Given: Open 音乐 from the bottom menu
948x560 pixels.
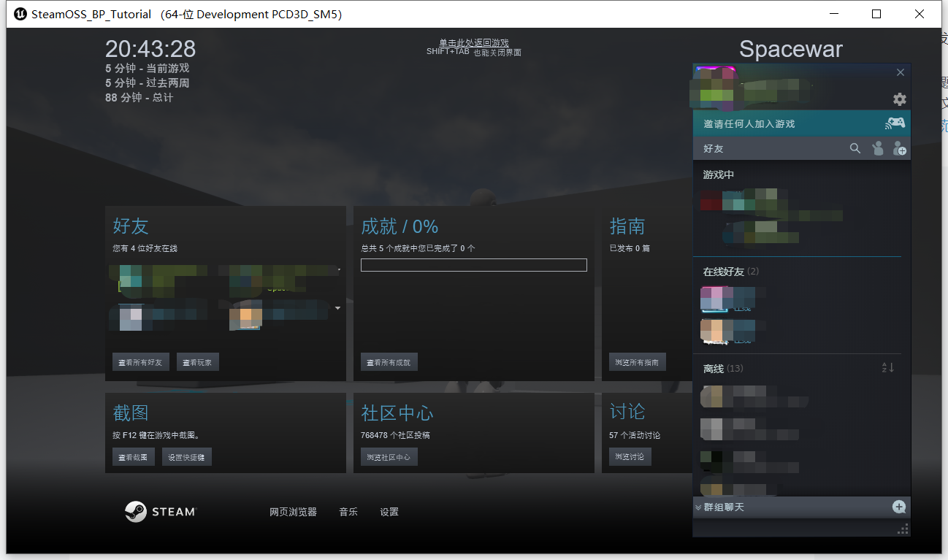Looking at the screenshot, I should click(348, 512).
